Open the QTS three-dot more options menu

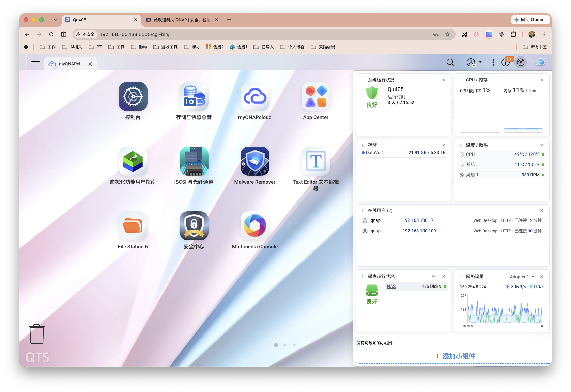coord(493,62)
